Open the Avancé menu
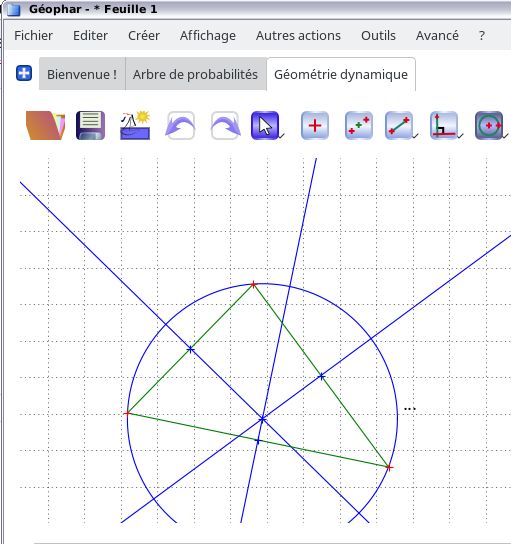 pos(437,35)
